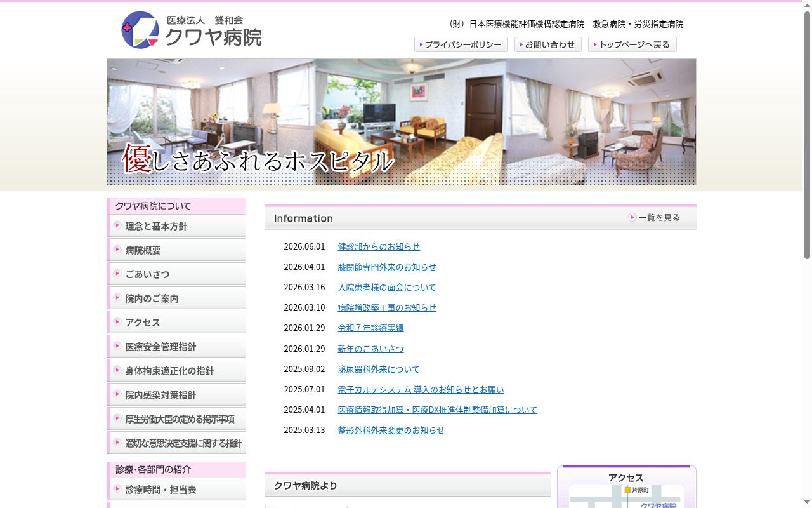This screenshot has height=508, width=812.
Task: Open 医療安全管理指針 sidebar item
Action: pos(176,346)
